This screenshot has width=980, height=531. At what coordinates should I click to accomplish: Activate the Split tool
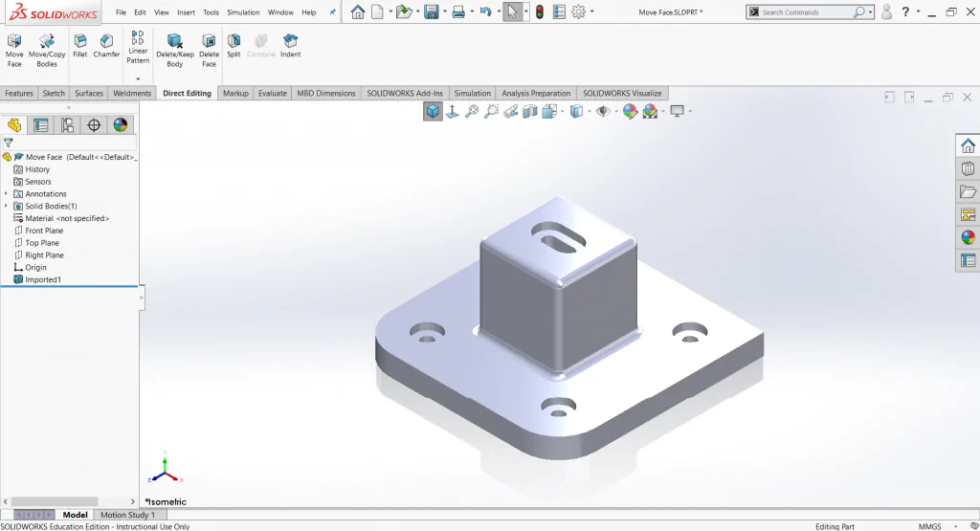pyautogui.click(x=234, y=46)
